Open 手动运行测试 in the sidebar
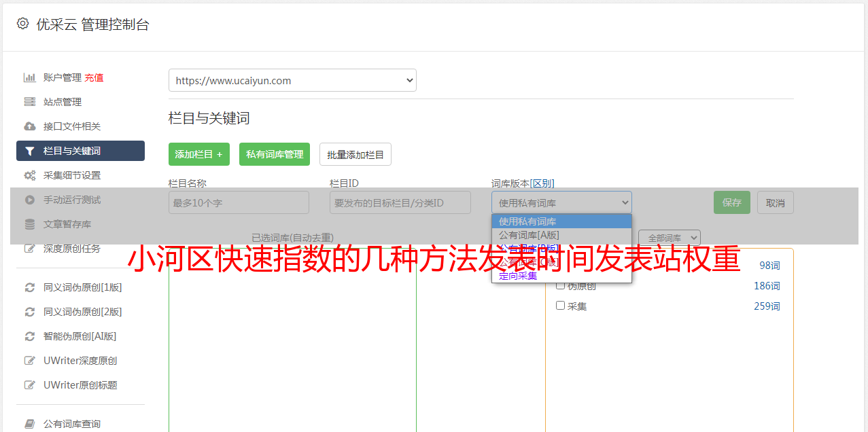Viewport: 868px width, 432px height. pyautogui.click(x=72, y=200)
